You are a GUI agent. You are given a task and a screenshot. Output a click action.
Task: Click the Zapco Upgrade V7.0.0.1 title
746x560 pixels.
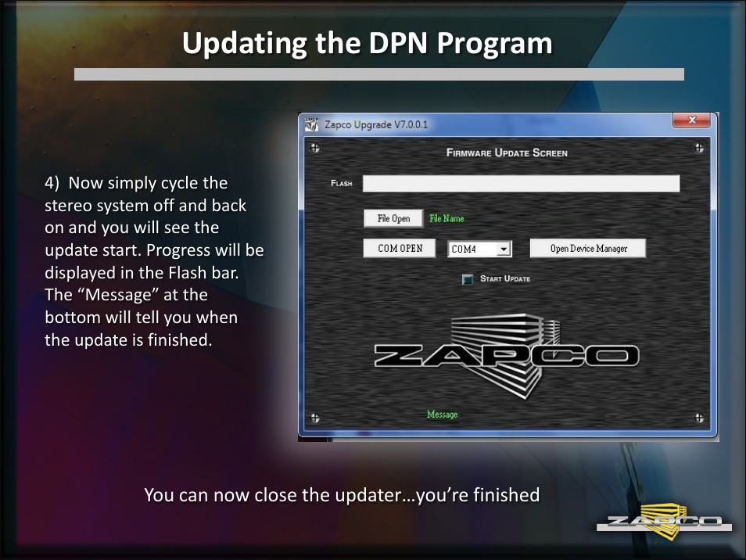point(376,124)
